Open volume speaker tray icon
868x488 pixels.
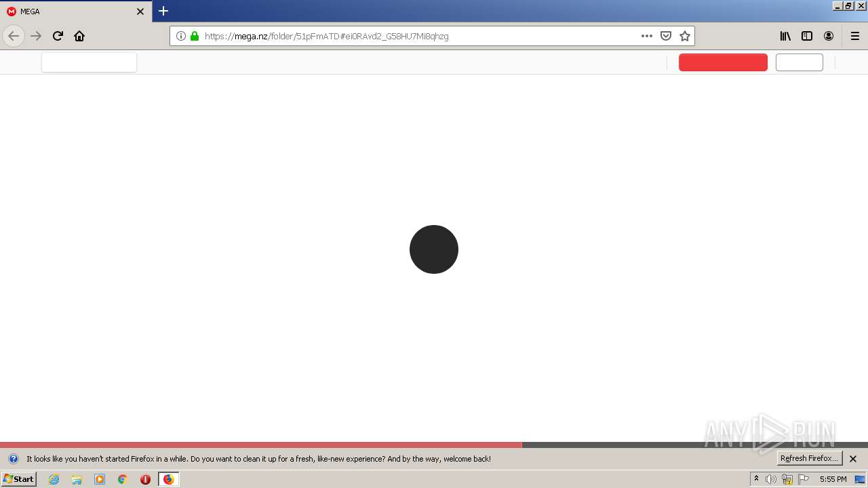pyautogui.click(x=771, y=479)
